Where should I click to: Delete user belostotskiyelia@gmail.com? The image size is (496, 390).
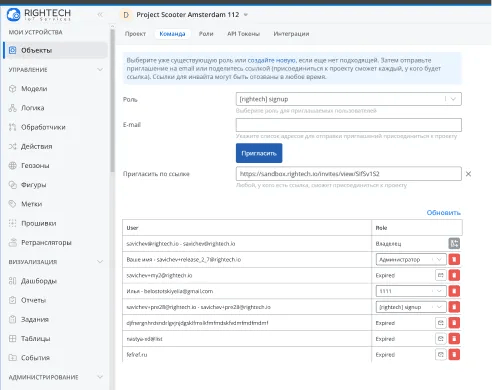pyautogui.click(x=454, y=291)
